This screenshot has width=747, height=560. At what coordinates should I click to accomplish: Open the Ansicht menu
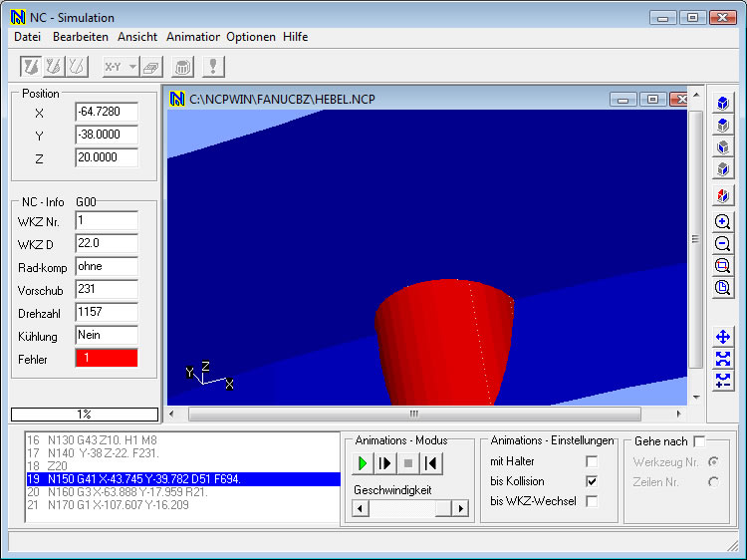pos(137,37)
